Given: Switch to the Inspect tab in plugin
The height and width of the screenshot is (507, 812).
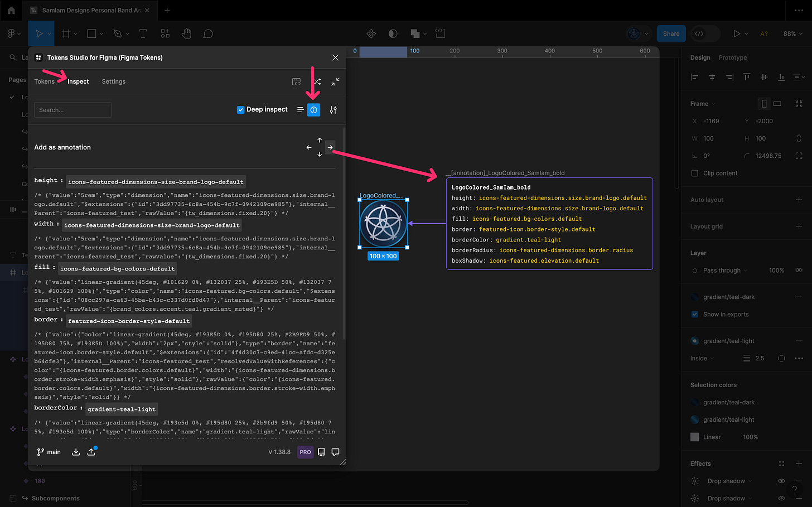Looking at the screenshot, I should tap(78, 81).
